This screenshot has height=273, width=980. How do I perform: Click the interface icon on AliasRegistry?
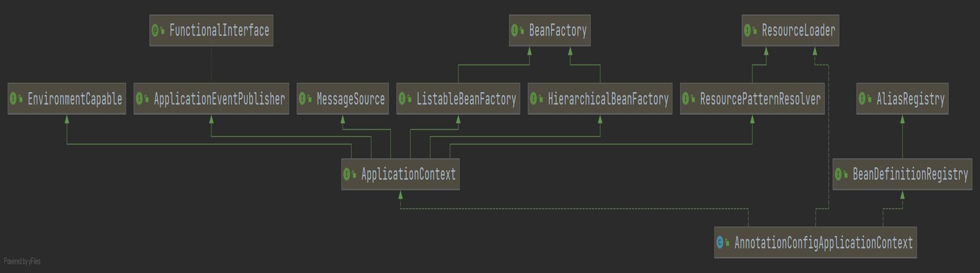862,99
